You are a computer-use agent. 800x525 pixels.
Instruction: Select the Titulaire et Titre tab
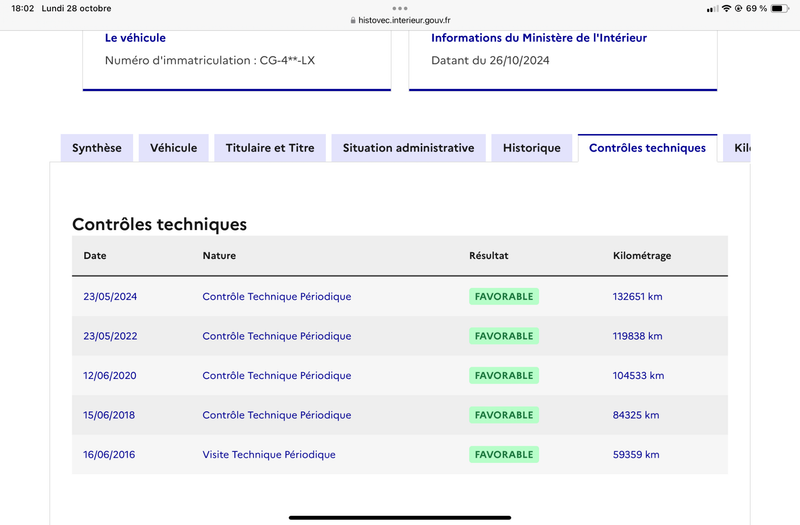270,148
